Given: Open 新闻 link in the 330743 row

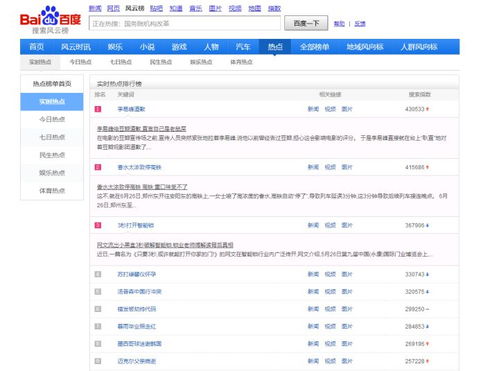Looking at the screenshot, I should click(x=313, y=274).
